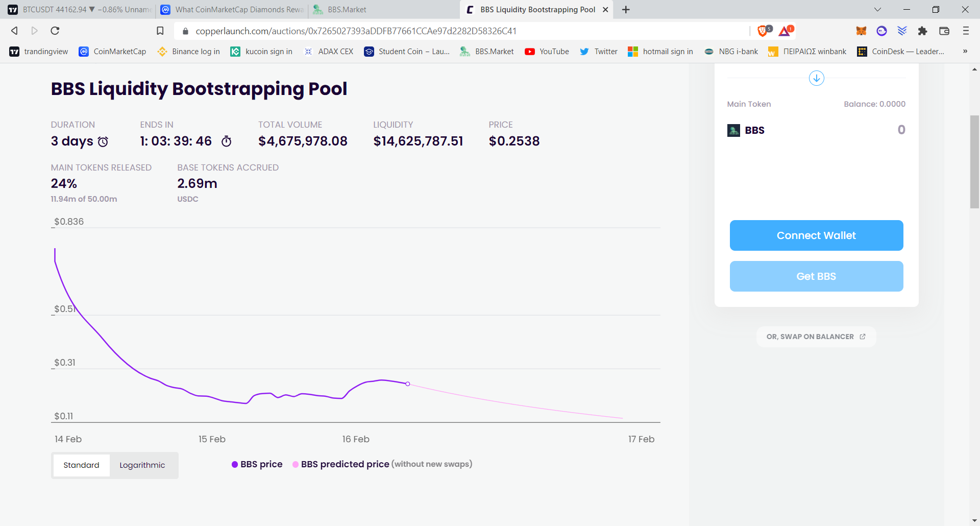Click the alarm clock icon beside 3 days
Image resolution: width=980 pixels, height=526 pixels.
tap(103, 141)
